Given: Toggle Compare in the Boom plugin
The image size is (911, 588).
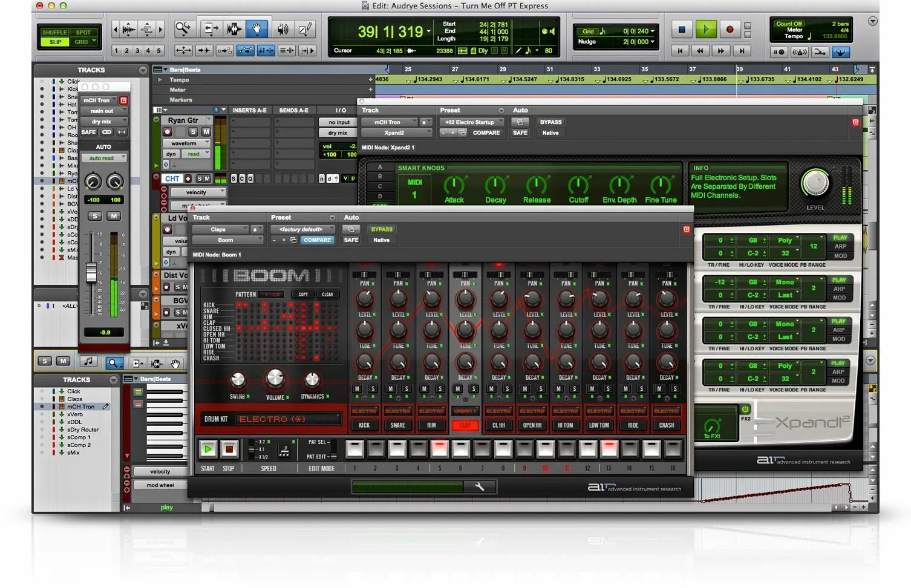Looking at the screenshot, I should pyautogui.click(x=318, y=240).
